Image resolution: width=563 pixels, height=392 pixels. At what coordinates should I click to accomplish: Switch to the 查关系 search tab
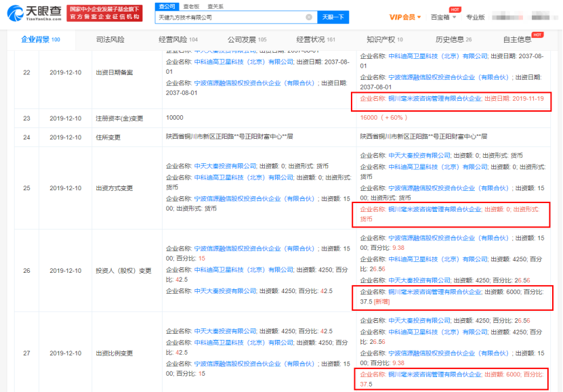click(x=215, y=7)
